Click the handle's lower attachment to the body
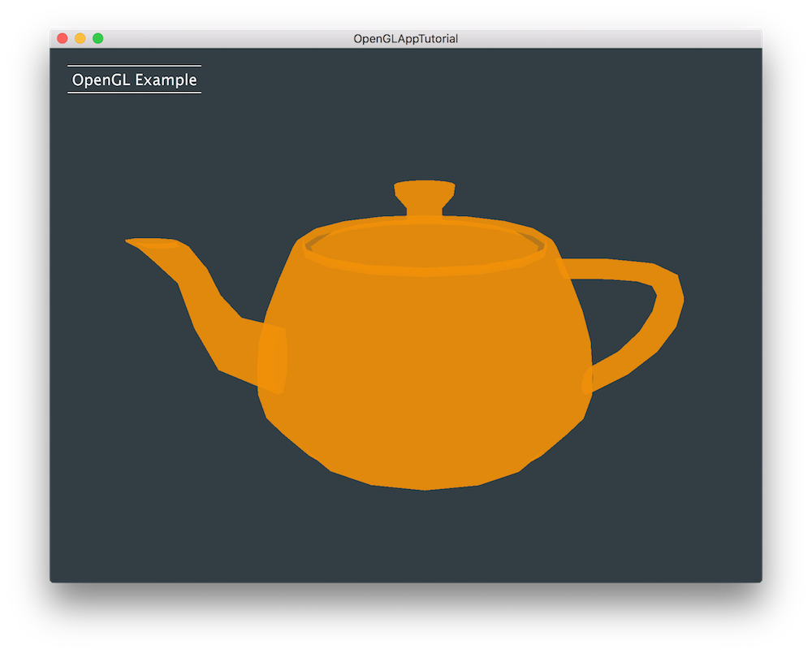The image size is (812, 654). pos(589,380)
